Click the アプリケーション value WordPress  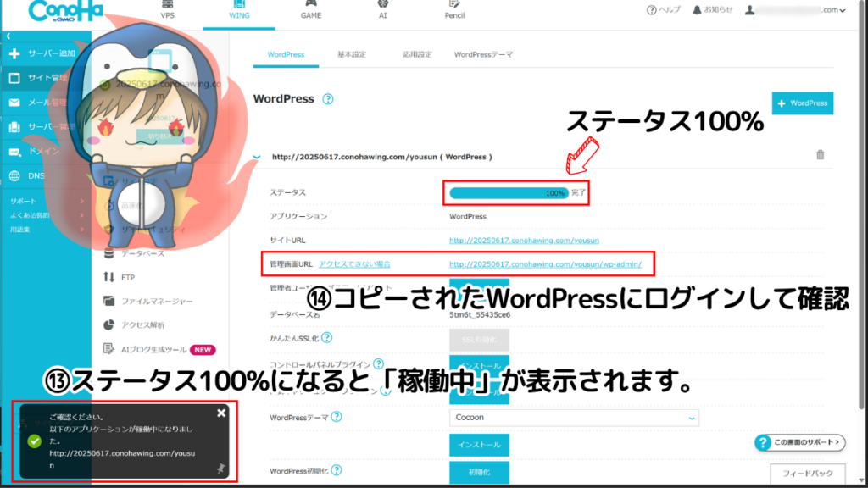(468, 217)
